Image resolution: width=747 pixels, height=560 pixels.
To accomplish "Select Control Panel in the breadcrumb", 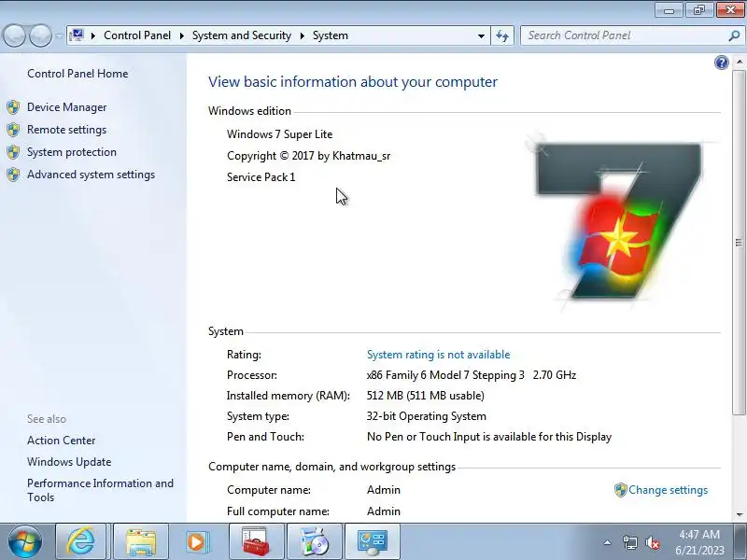I will [x=137, y=35].
